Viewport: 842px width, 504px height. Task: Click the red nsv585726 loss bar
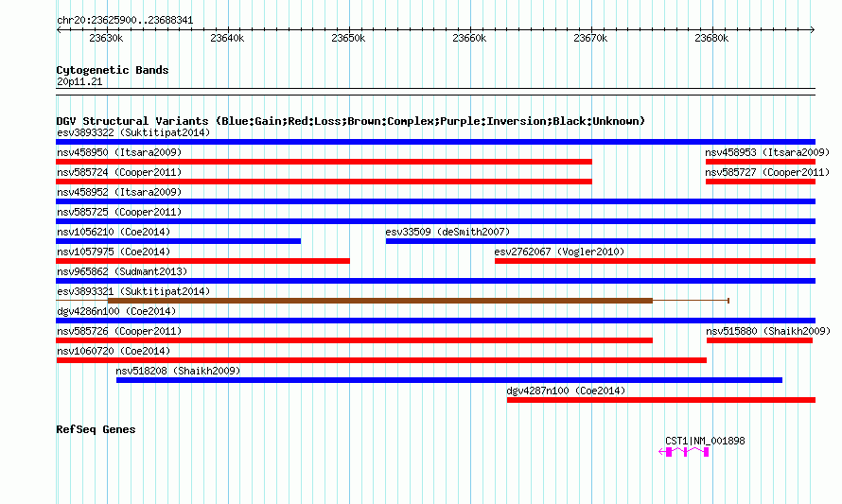355,340
